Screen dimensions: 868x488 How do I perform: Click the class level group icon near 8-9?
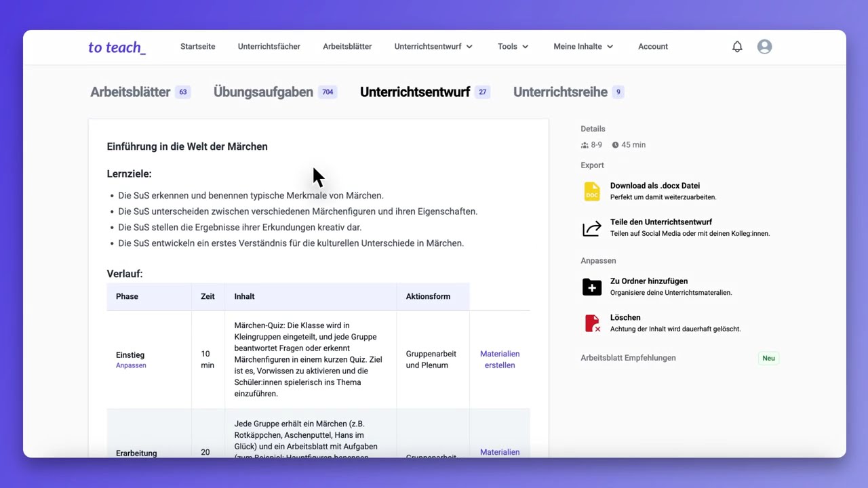pos(585,145)
